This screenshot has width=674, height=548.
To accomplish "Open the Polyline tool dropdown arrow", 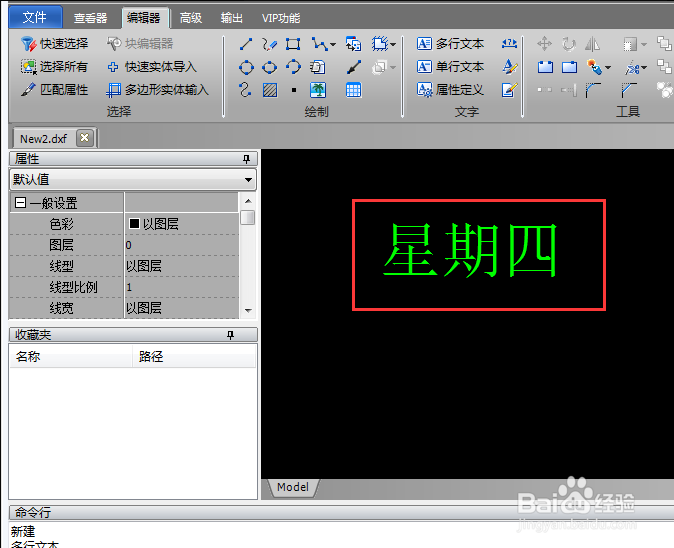I will [x=333, y=44].
